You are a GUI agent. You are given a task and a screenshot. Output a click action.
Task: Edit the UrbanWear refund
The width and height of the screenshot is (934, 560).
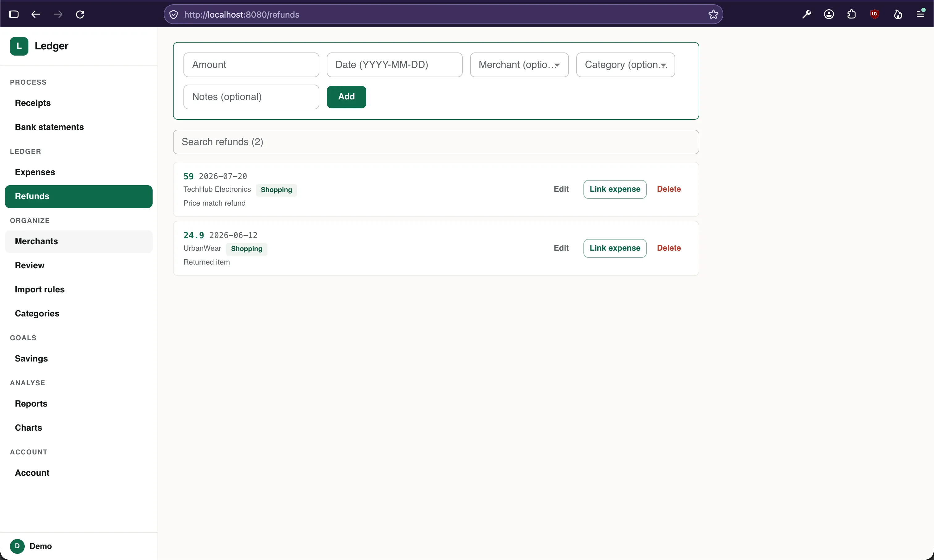(x=561, y=248)
